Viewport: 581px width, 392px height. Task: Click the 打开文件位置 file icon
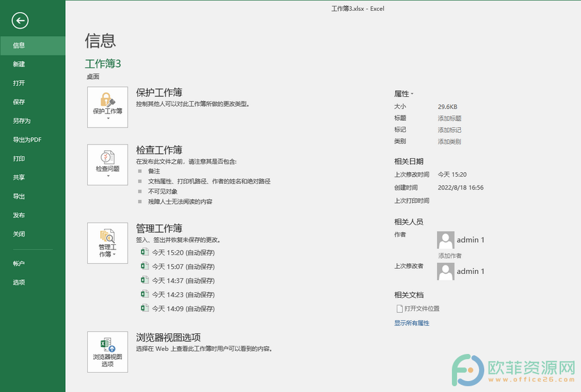click(400, 308)
